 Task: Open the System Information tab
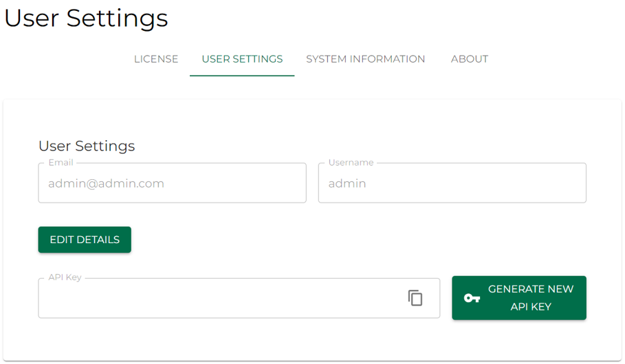pyautogui.click(x=365, y=59)
